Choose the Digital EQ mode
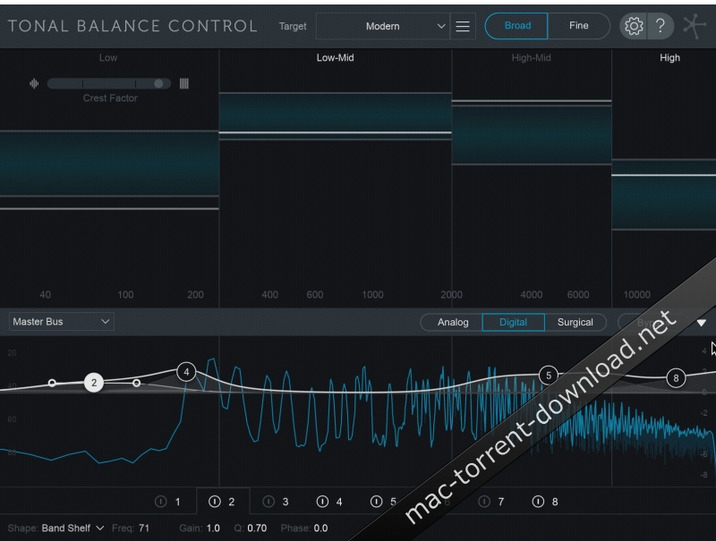The image size is (716, 541). point(513,322)
